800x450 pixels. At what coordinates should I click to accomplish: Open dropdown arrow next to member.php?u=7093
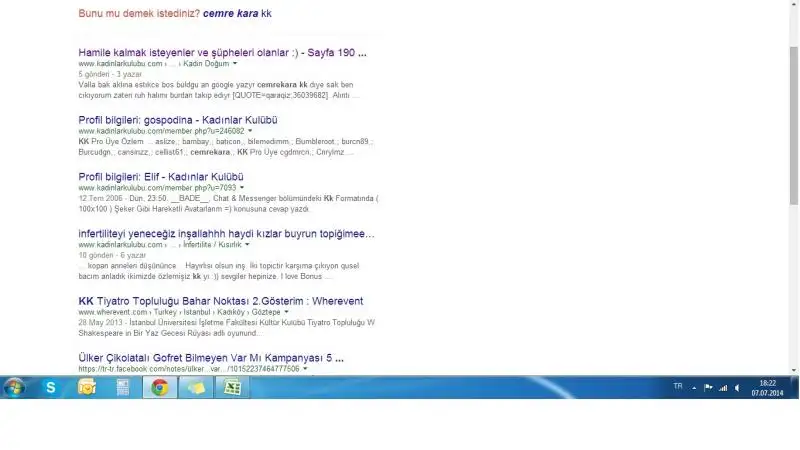243,188
